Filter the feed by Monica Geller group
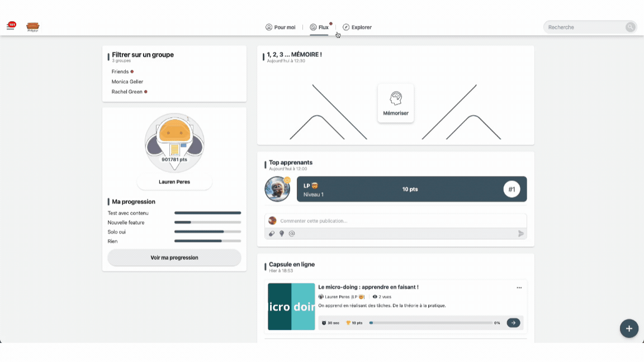The height and width of the screenshot is (362, 644). [127, 82]
